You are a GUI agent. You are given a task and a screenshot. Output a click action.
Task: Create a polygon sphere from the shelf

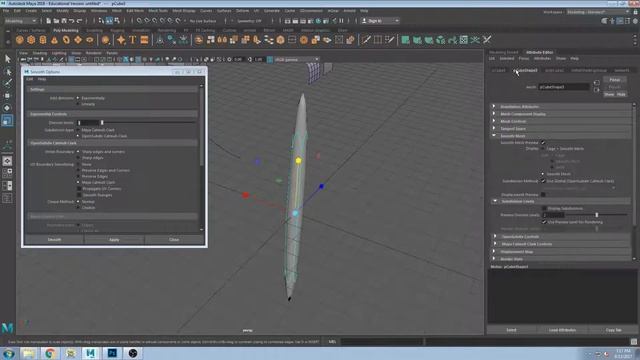(x=20, y=40)
